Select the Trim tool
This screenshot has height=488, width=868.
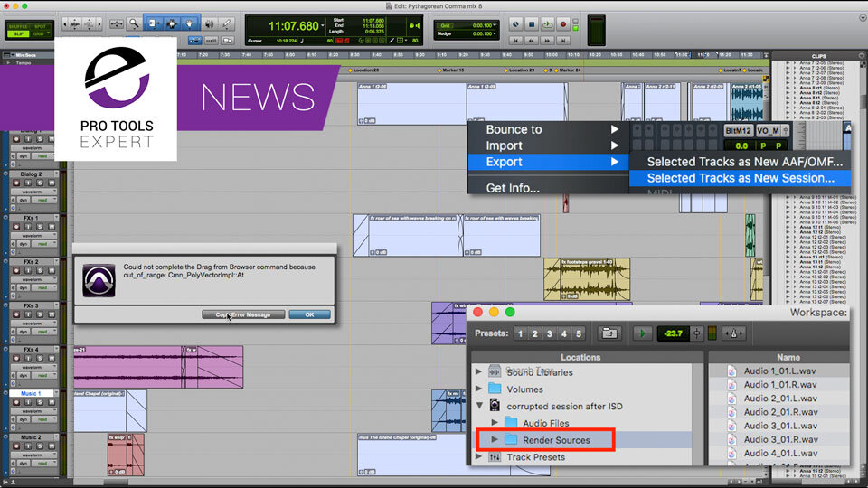154,23
